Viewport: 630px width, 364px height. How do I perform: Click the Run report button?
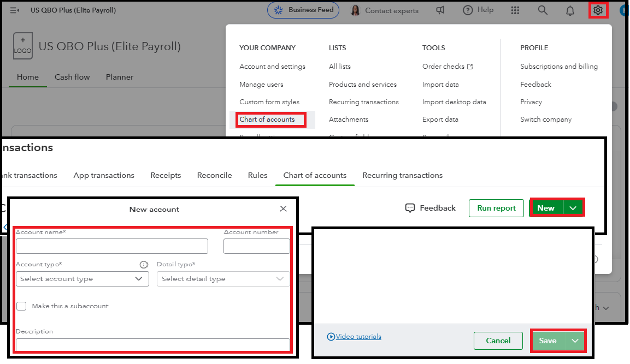coord(496,208)
